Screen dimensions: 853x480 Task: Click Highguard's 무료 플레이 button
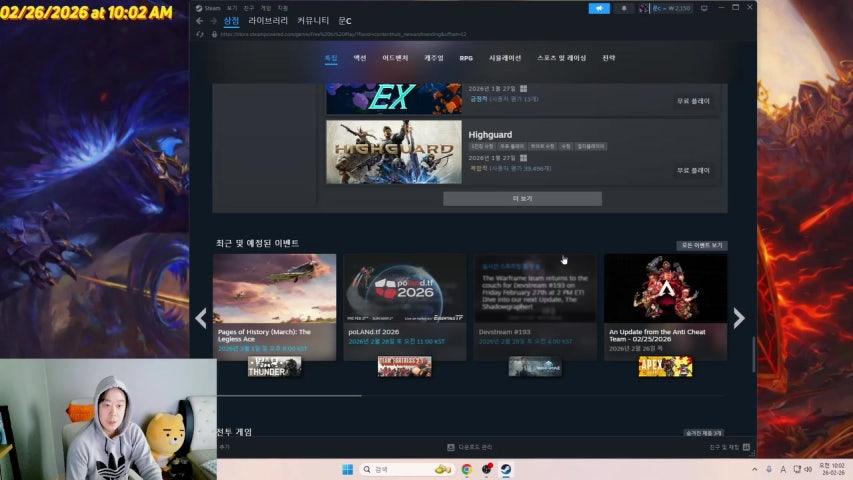(692, 170)
